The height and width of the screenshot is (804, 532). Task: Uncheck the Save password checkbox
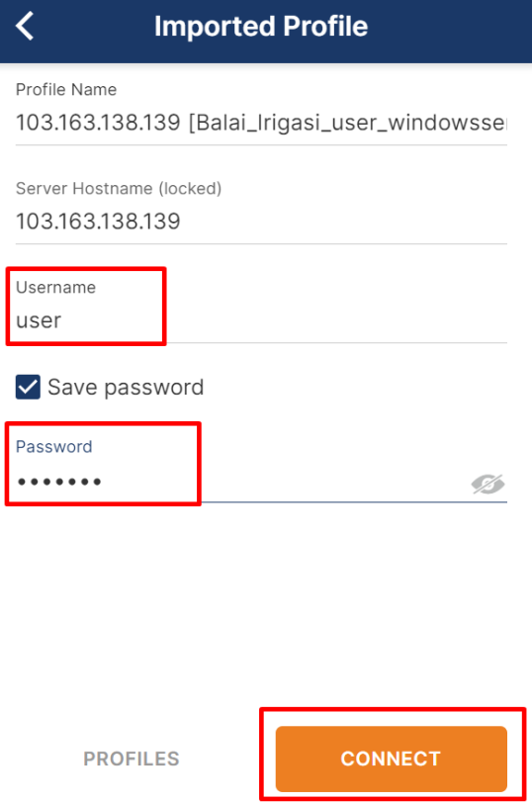click(x=28, y=387)
